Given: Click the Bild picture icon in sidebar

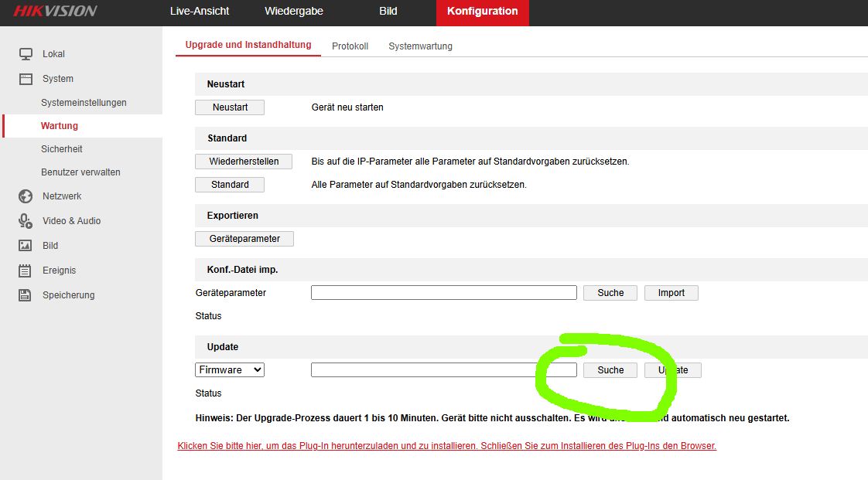Looking at the screenshot, I should tap(26, 246).
